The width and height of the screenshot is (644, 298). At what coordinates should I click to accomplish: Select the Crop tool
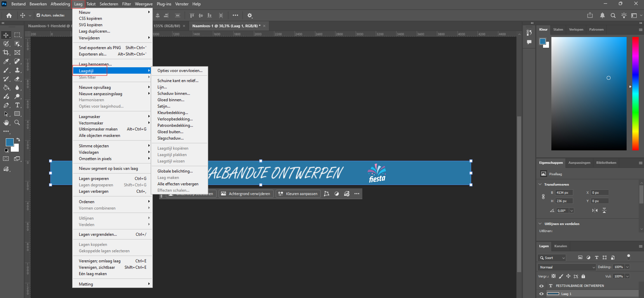pos(6,52)
